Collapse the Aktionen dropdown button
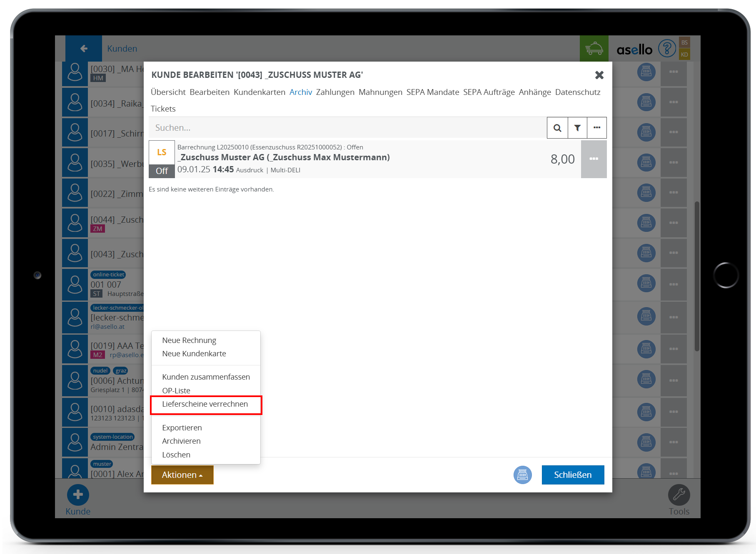Viewport: 756px width, 554px height. [182, 475]
